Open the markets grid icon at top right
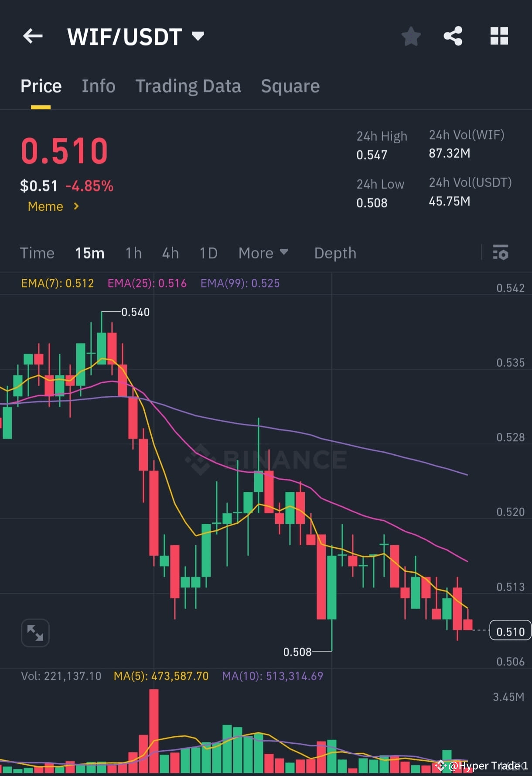Screen dimensions: 532x776 click(499, 36)
